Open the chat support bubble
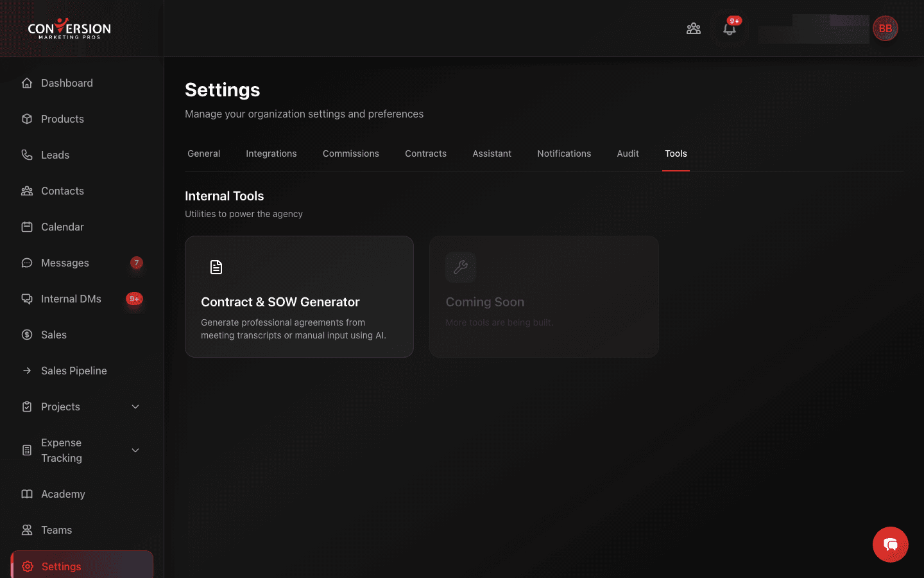Screen dimensions: 924x578 (x=891, y=545)
